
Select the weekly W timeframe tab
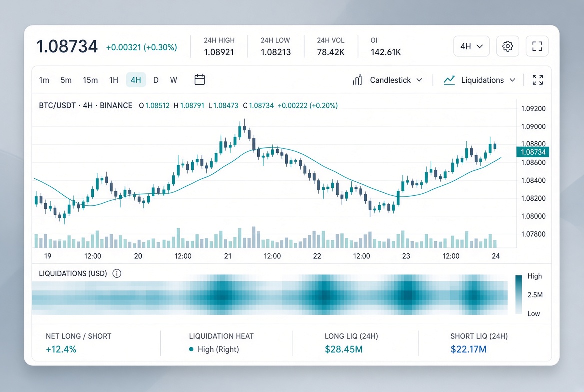pos(174,80)
